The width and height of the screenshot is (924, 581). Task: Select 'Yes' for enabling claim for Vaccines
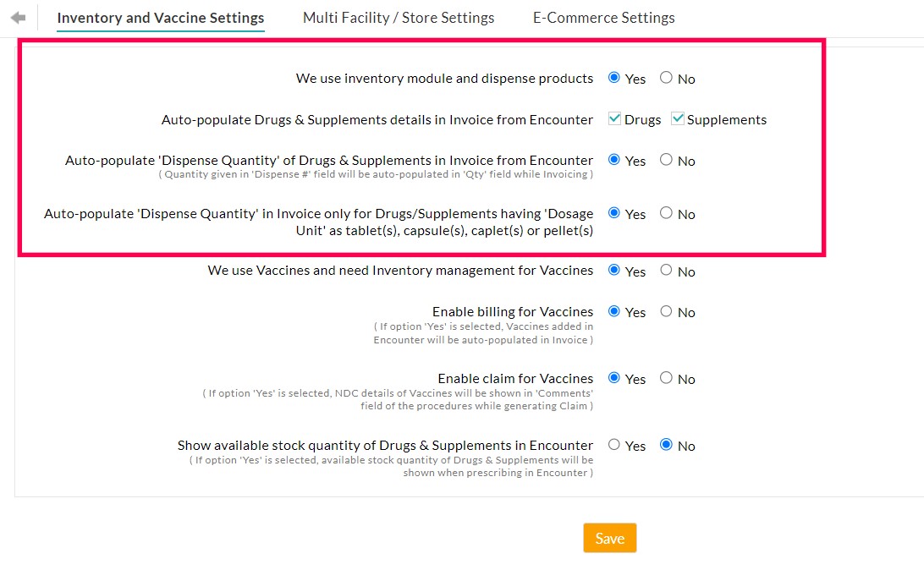point(614,378)
